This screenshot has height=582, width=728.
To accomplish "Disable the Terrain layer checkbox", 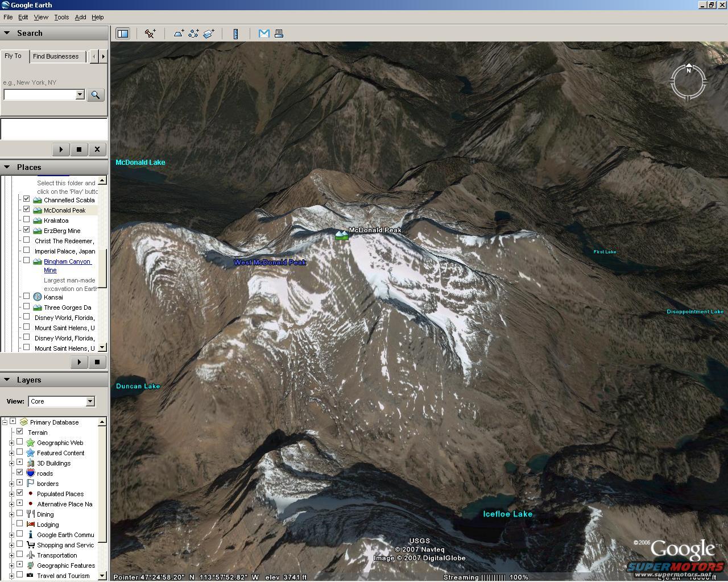I will (19, 431).
